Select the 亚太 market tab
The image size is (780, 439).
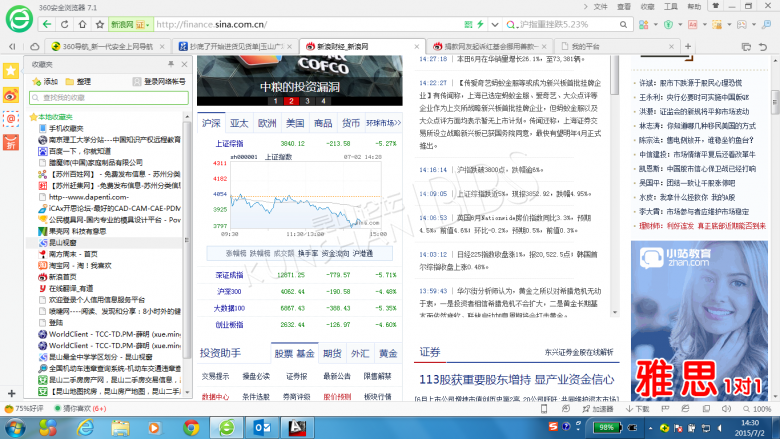239,123
